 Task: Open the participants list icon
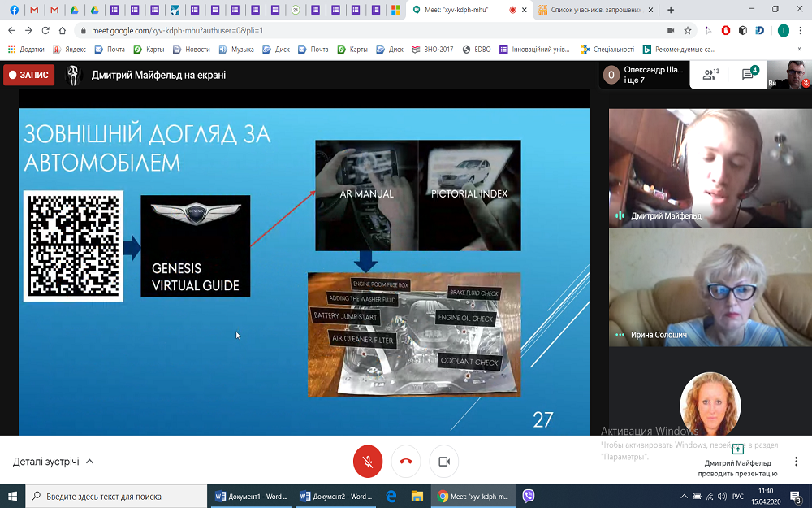[710, 75]
